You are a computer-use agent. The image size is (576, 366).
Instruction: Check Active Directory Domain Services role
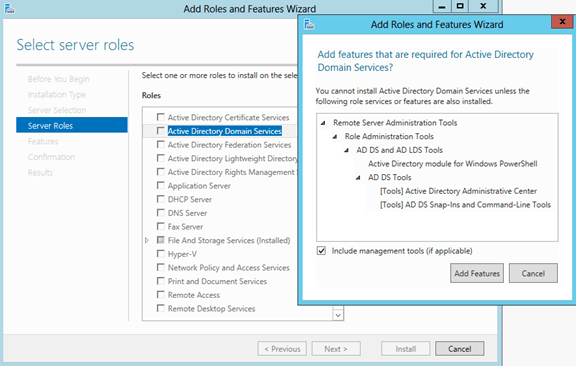pyautogui.click(x=161, y=130)
